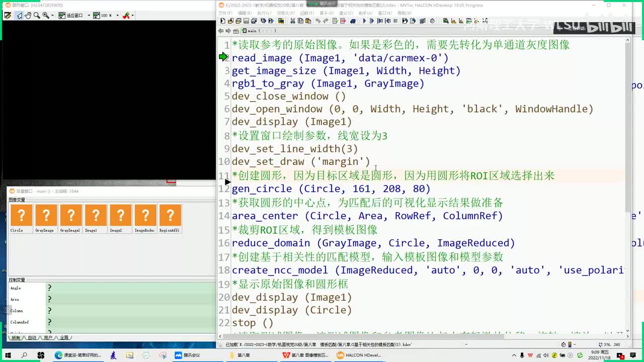Expand the paint settings dropdown arrow

coord(132,16)
